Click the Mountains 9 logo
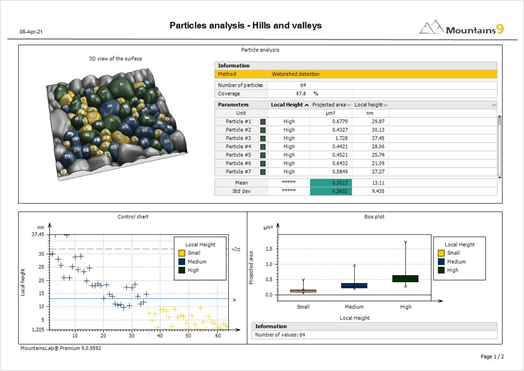 coord(462,28)
